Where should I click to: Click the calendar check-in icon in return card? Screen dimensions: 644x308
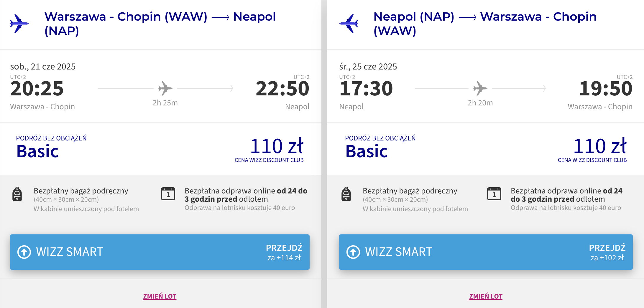[494, 194]
